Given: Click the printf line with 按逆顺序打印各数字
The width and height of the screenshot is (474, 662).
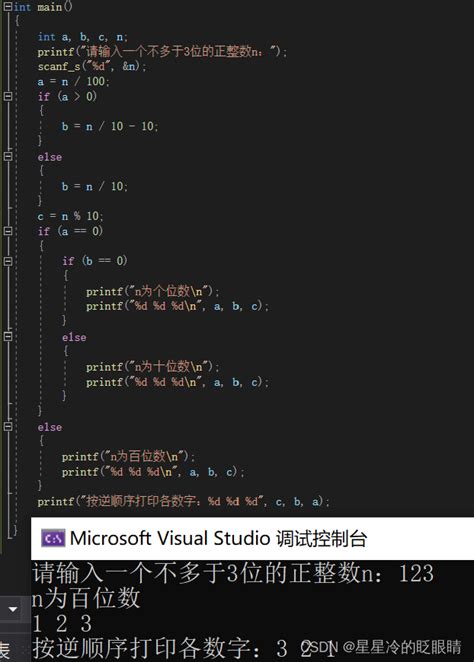Looking at the screenshot, I should [183, 502].
